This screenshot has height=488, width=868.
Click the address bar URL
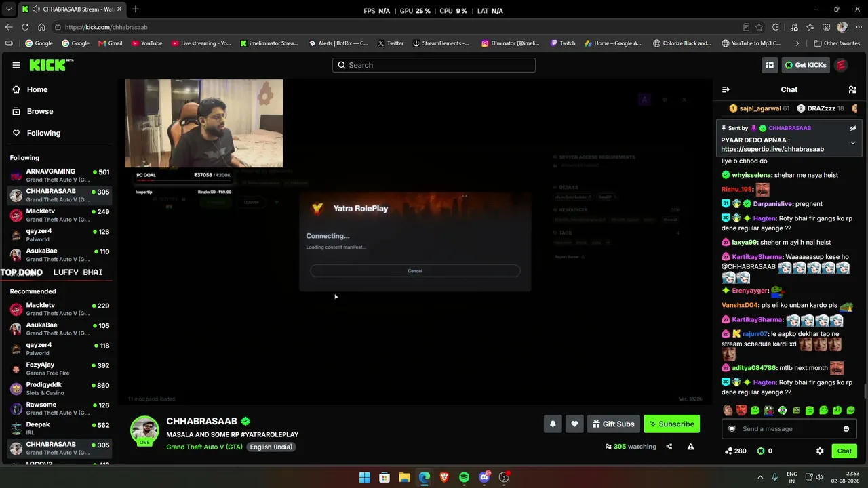(106, 27)
